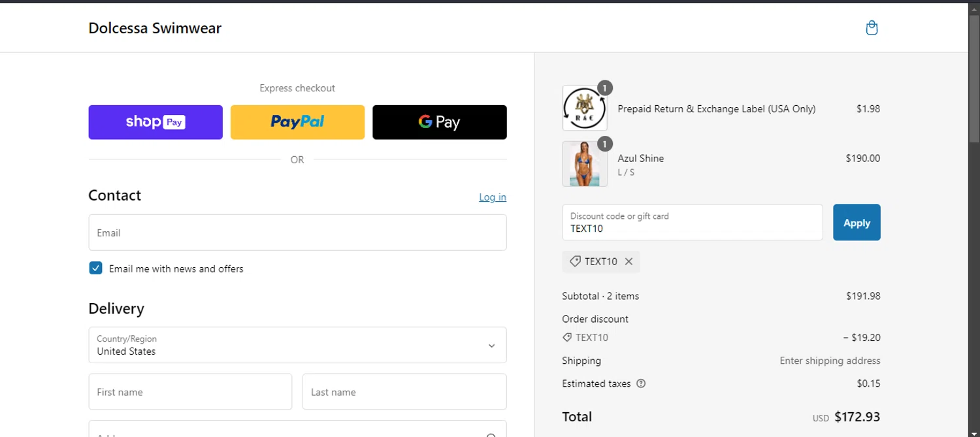Click the Prepaid Return Label product thumbnail
This screenshot has height=437, width=980.
[585, 108]
